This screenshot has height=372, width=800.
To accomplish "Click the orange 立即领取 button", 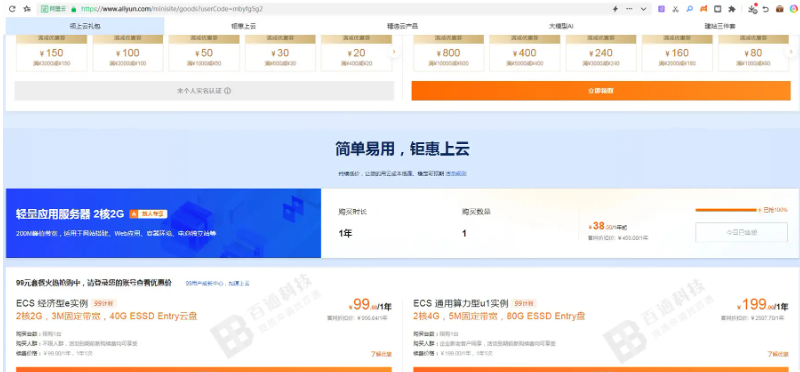I will click(x=601, y=91).
